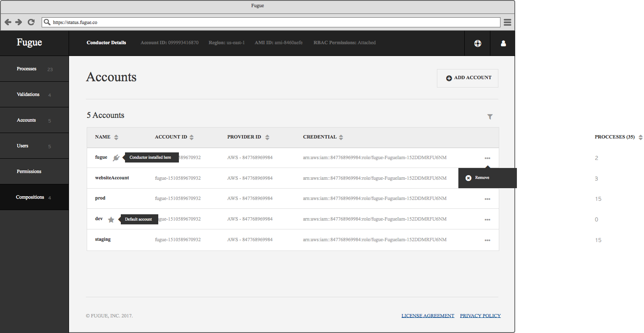Screen dimensions: 644x333
Task: Open the user profile icon
Action: coord(503,43)
